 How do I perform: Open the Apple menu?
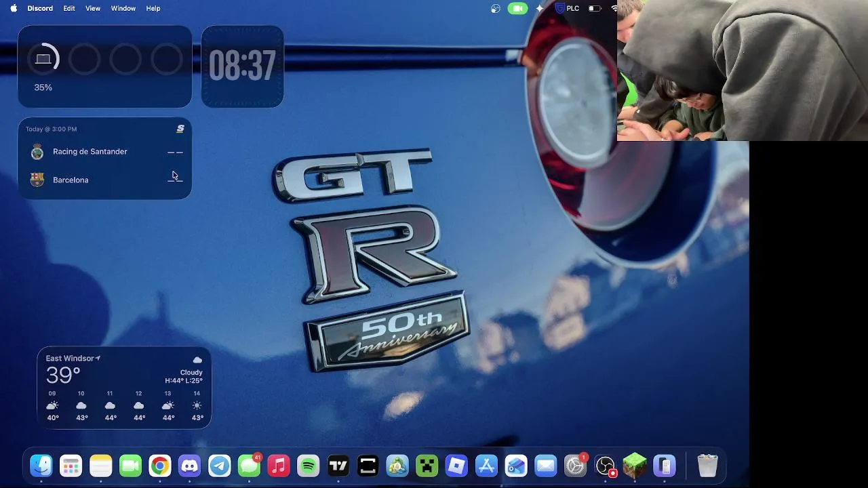pos(14,8)
